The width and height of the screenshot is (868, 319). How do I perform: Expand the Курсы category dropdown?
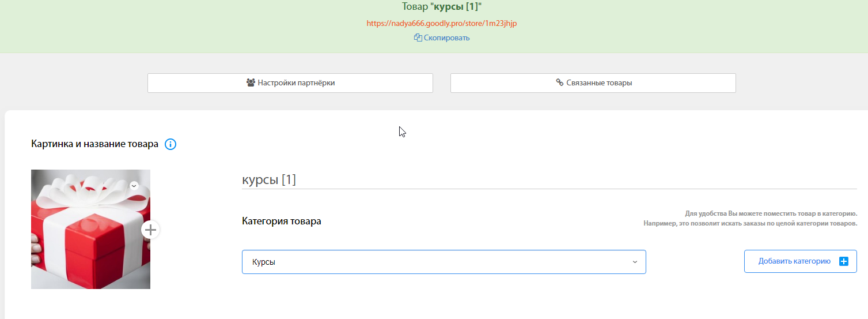444,262
